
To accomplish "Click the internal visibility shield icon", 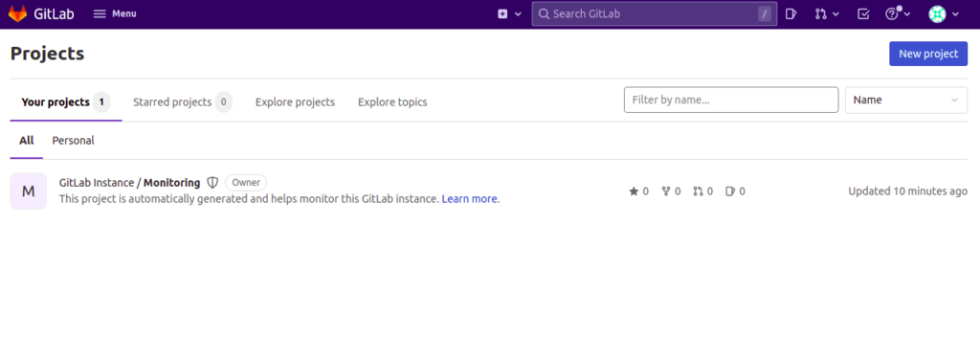I will (212, 183).
